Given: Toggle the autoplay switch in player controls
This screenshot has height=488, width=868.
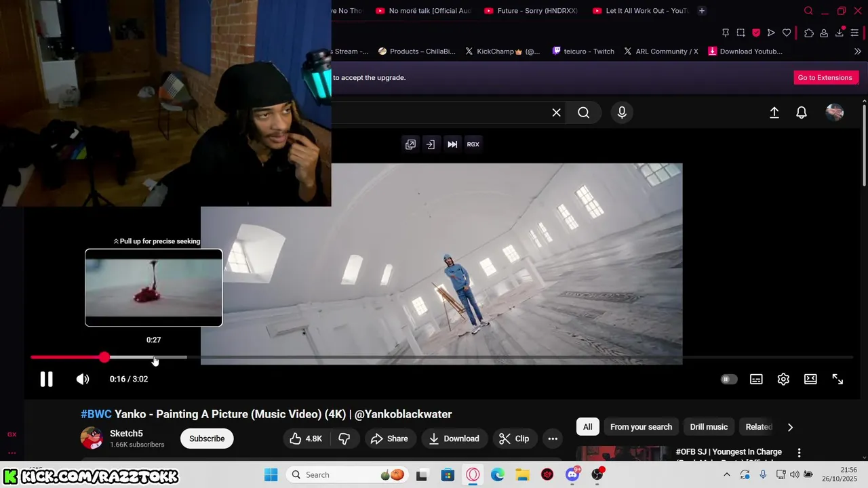Looking at the screenshot, I should point(728,380).
